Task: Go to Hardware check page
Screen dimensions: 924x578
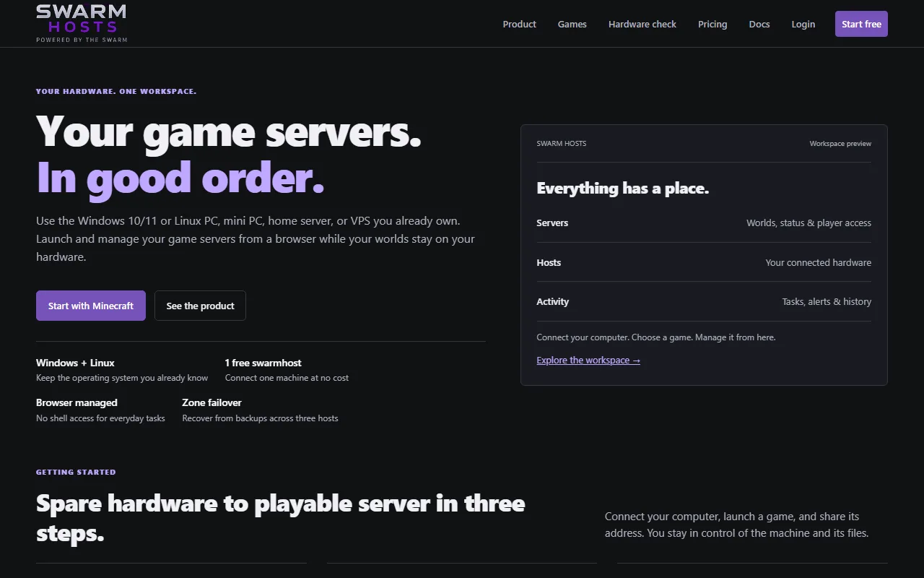Action: 642,24
